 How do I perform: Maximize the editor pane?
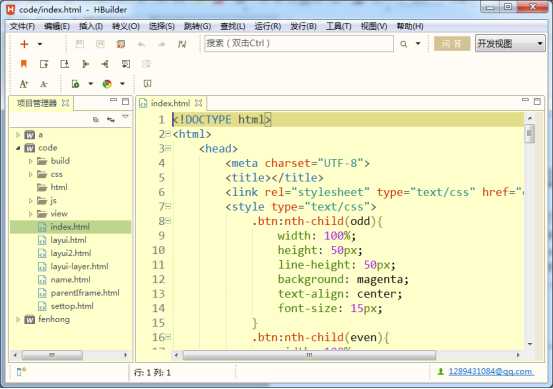pos(537,102)
